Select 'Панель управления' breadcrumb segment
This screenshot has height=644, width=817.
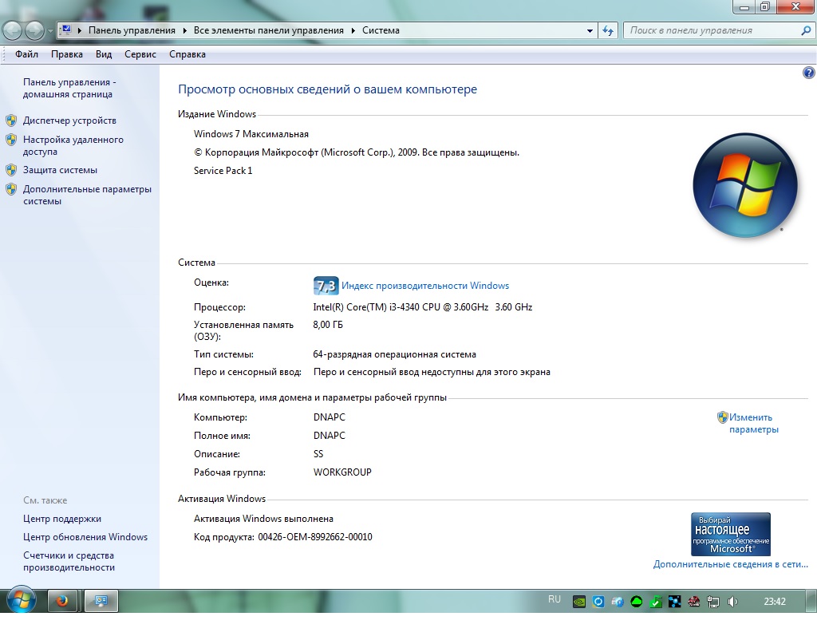point(132,30)
